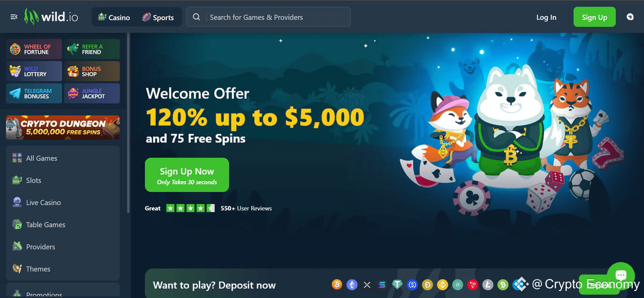Image resolution: width=644 pixels, height=298 pixels.
Task: Open the live chat bubble
Action: pyautogui.click(x=621, y=276)
